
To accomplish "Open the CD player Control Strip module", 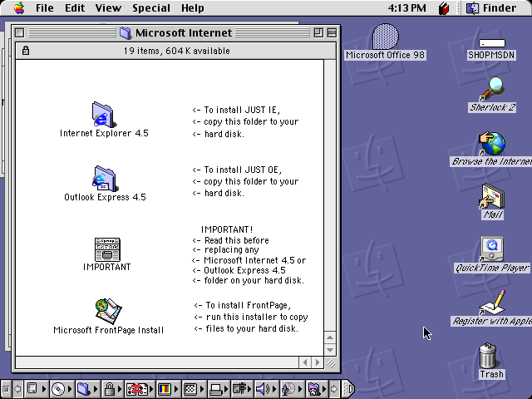I will (58, 388).
